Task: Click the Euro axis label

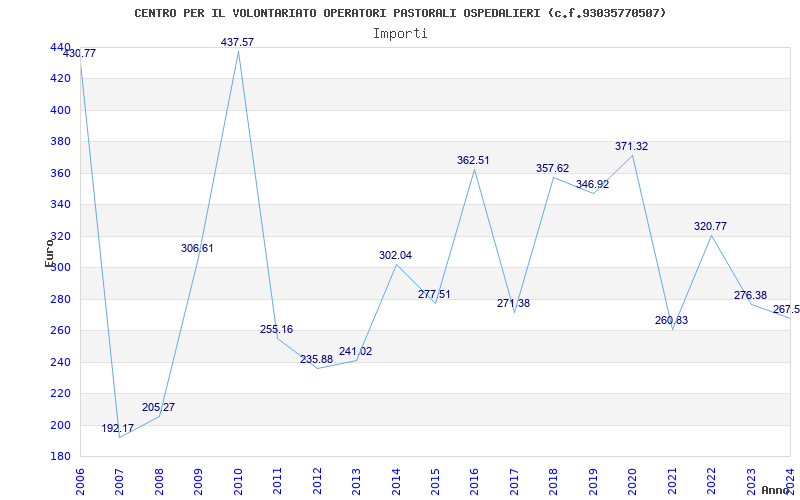Action: [x=49, y=253]
